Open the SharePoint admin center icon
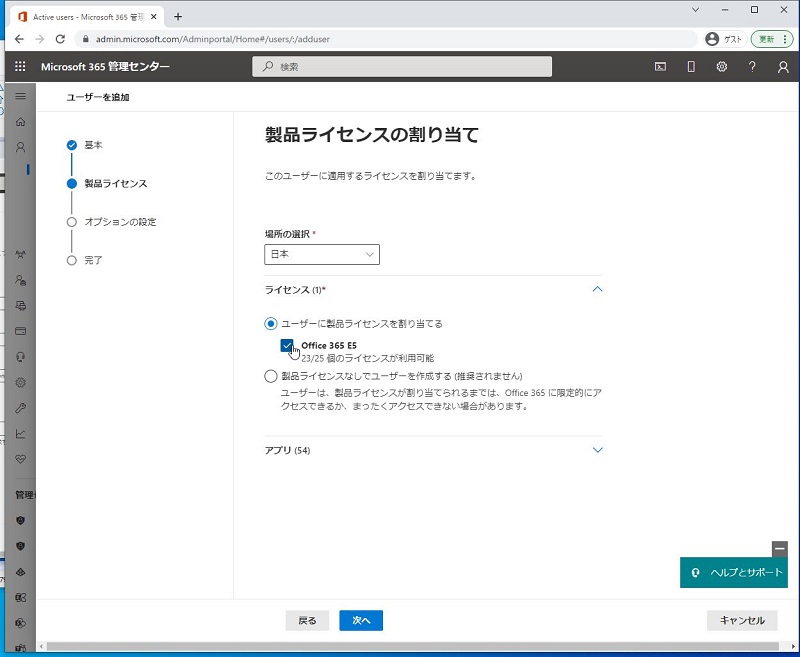 coord(20,623)
